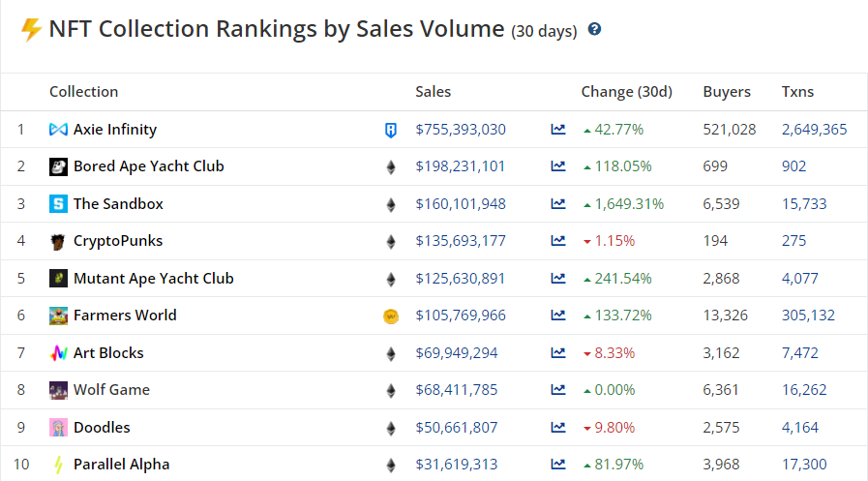Open the Doodles collection link
Screen dimensions: 868x481
102,428
